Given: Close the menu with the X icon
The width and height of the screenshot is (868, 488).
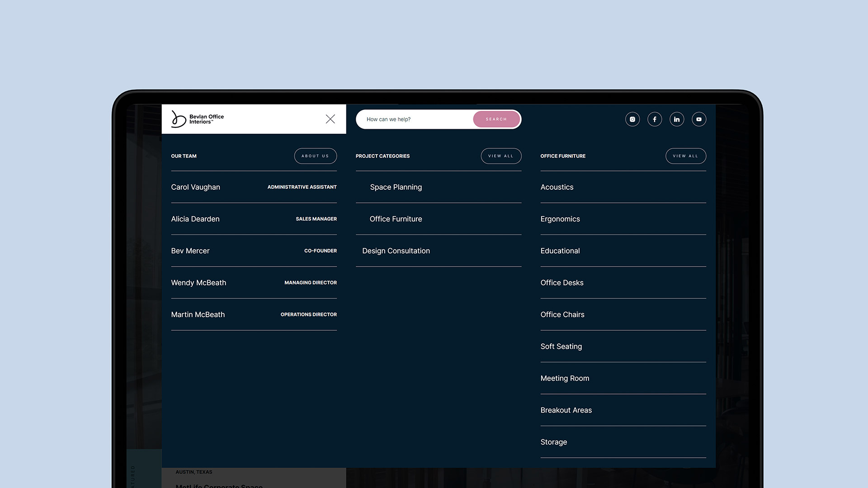Looking at the screenshot, I should pos(330,119).
